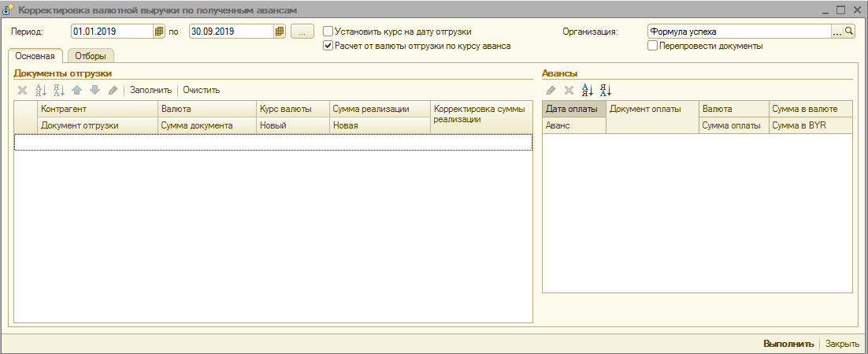Click move down arrow in Документы отгрузки toolbar
Viewport: 868px width, 354px height.
point(95,90)
